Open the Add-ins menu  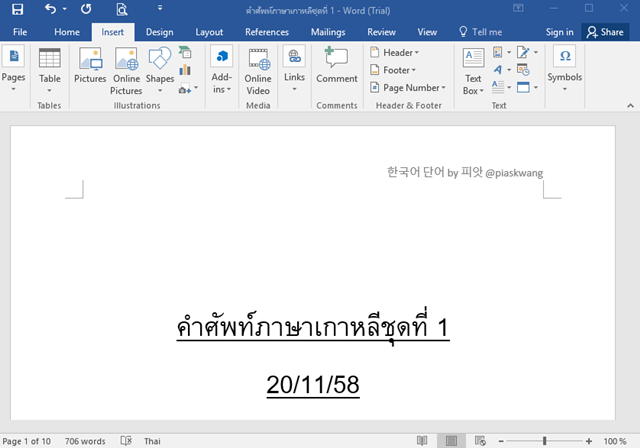222,70
